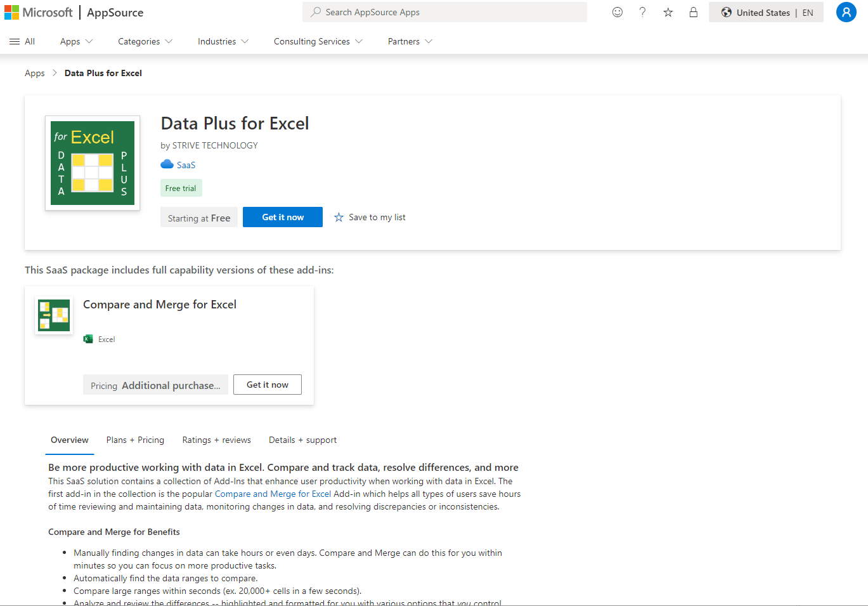Switch to Plans + Pricing tab
Screen dimensions: 868x606
pos(135,440)
